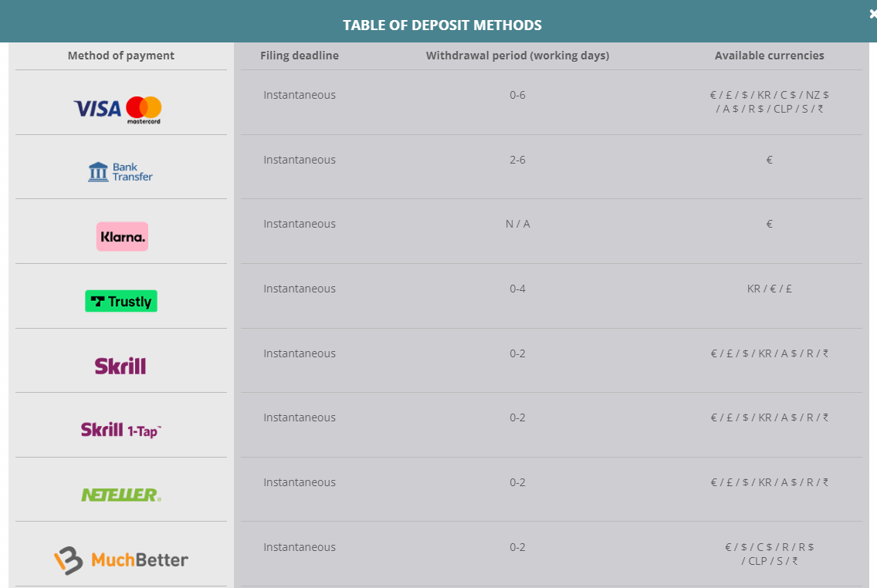This screenshot has width=877, height=588.
Task: Click currencies in the Skrill 1-Tap row
Action: click(769, 417)
